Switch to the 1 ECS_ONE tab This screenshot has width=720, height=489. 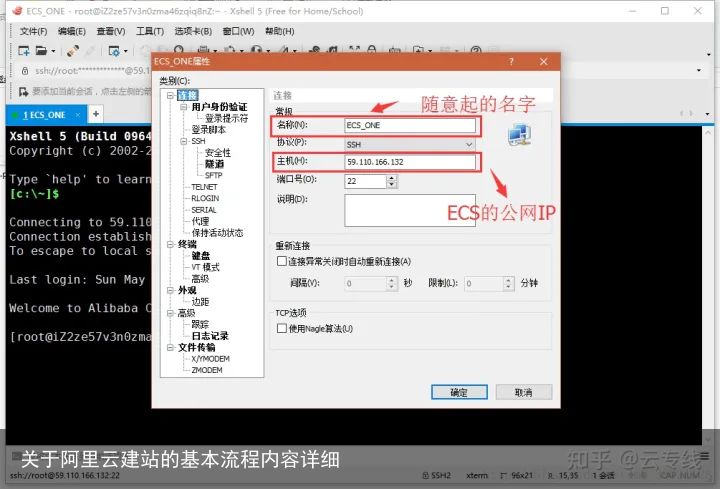click(45, 115)
